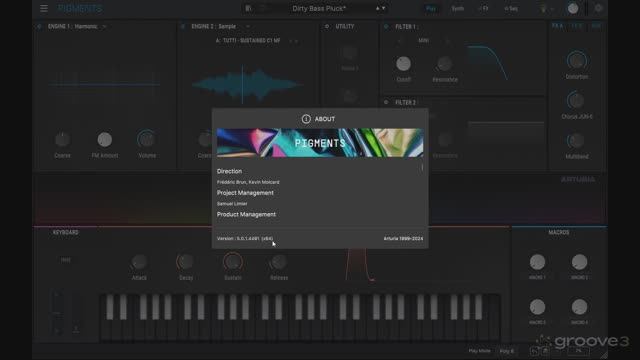Viewport: 640px width, 360px height.
Task: Click the Macro 3 knob
Action: coord(537,307)
